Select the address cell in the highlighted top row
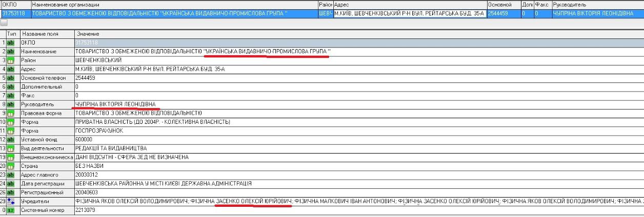 409,13
